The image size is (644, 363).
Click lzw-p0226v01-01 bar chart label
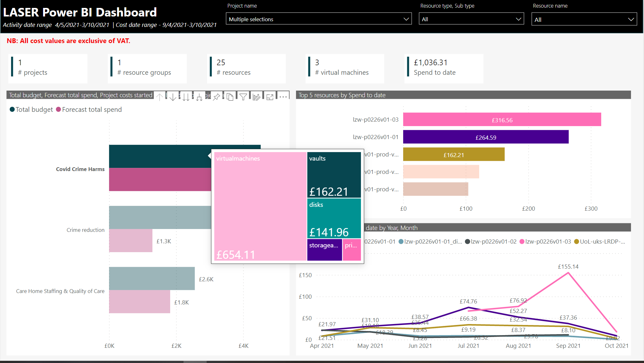[376, 137]
